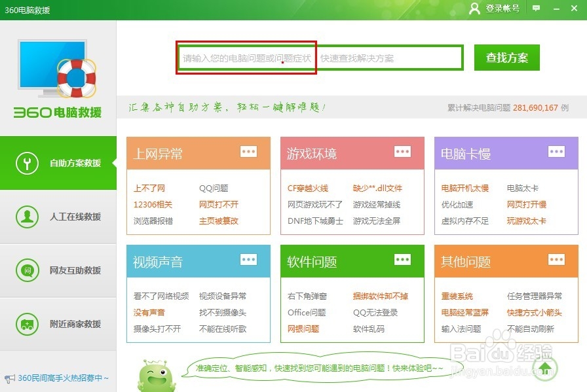
Task: Click the more icon on the 视频声音 card
Action: [x=248, y=260]
